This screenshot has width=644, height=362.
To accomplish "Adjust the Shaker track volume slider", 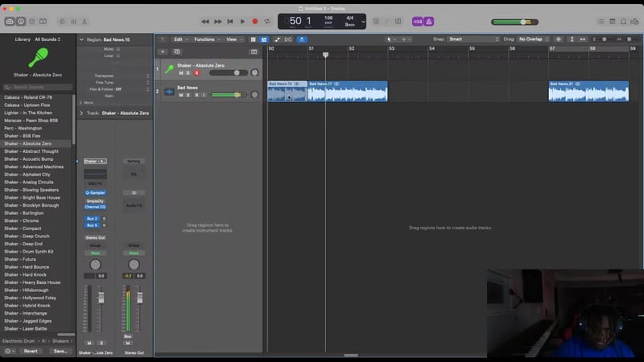I will click(229, 72).
